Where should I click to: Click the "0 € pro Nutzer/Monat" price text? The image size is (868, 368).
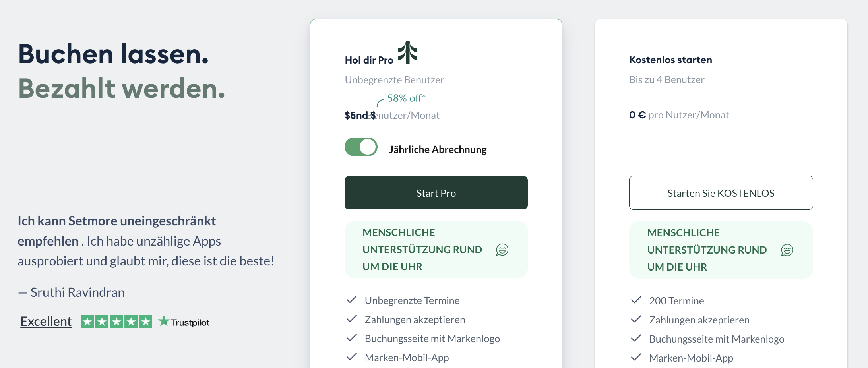(x=679, y=115)
